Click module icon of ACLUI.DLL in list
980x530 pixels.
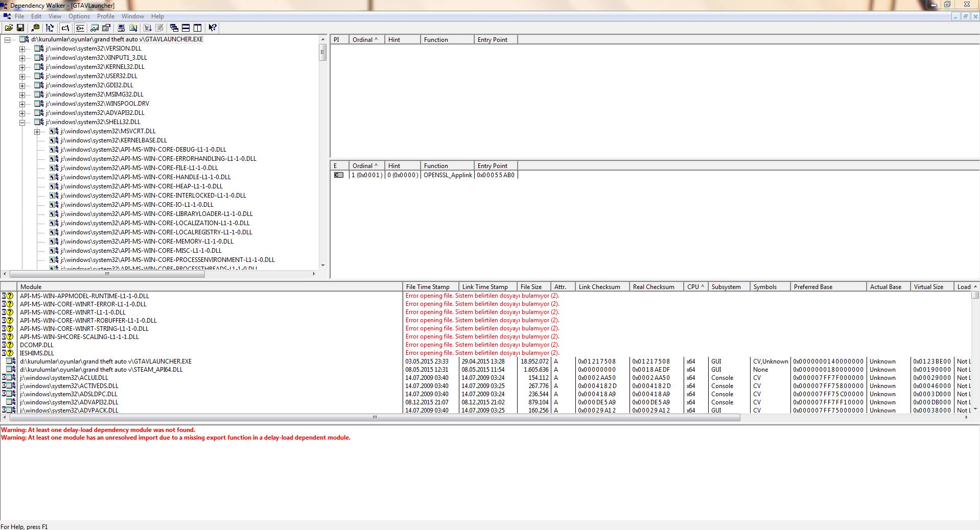[x=9, y=378]
